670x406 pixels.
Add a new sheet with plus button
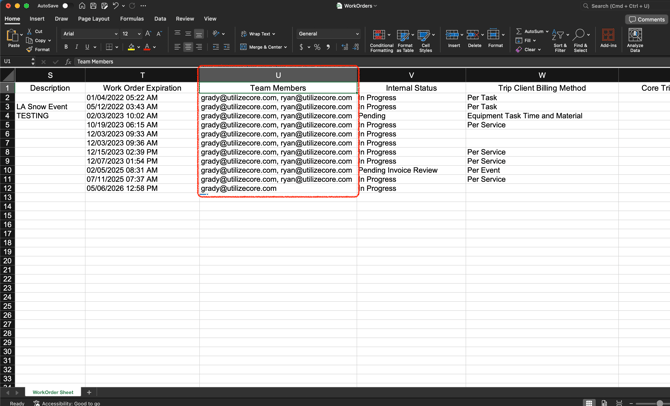click(x=89, y=392)
